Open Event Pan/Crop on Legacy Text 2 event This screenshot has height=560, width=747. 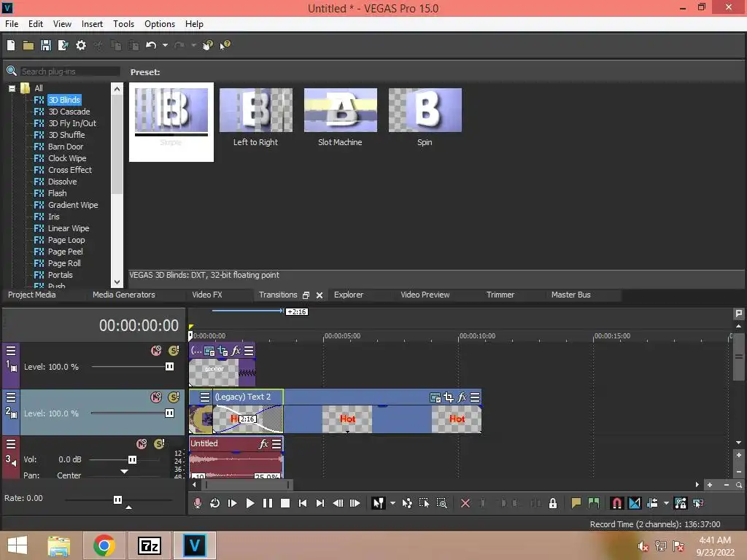pyautogui.click(x=448, y=397)
